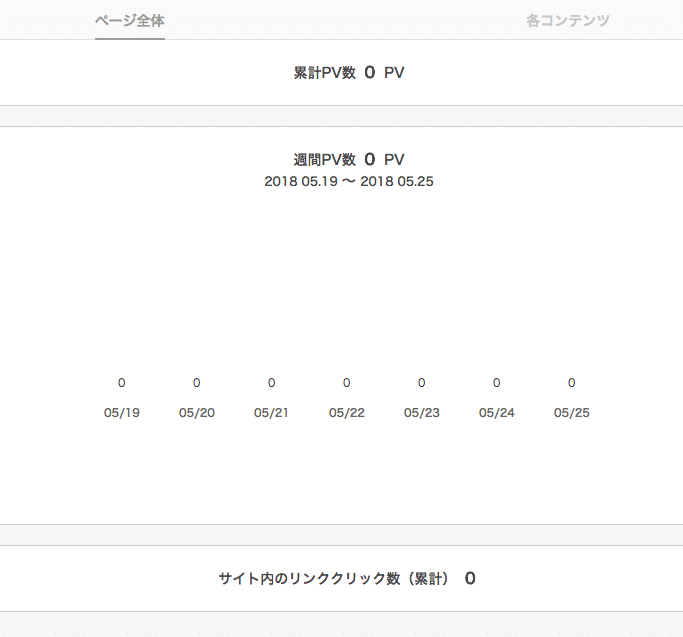
Task: Click the 0 value above 05/21
Action: (271, 383)
